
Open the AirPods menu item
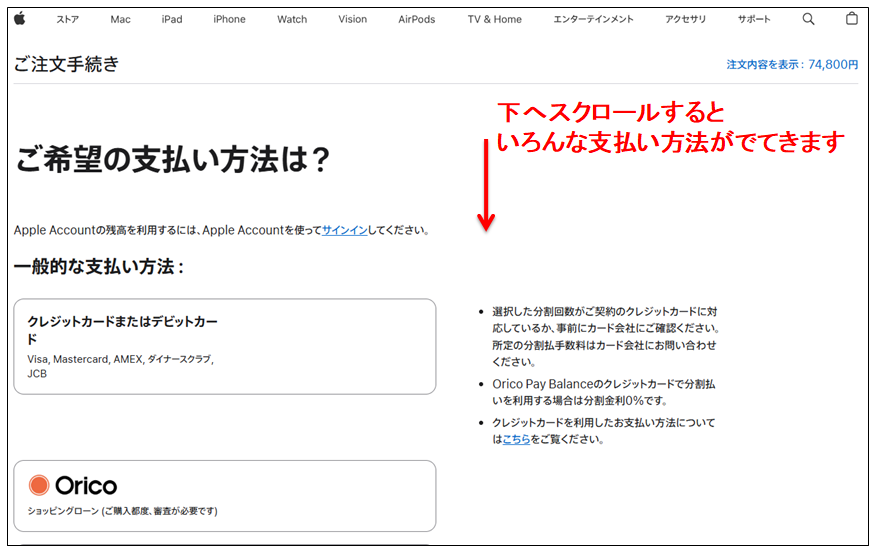click(417, 20)
